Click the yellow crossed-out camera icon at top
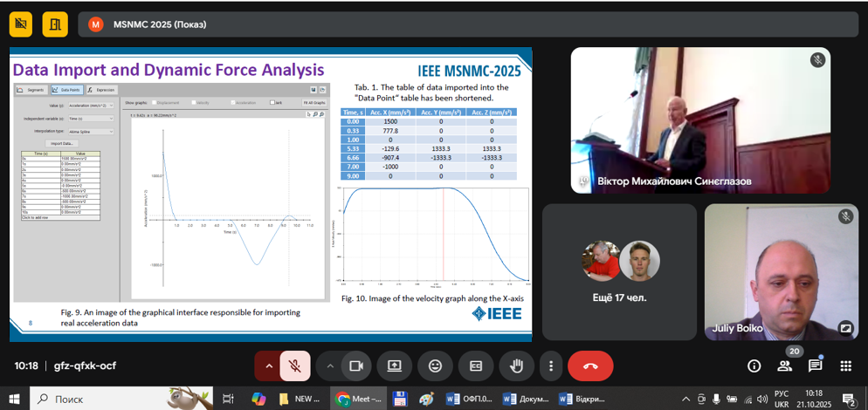Screen dimensions: 868x410 (x=21, y=24)
